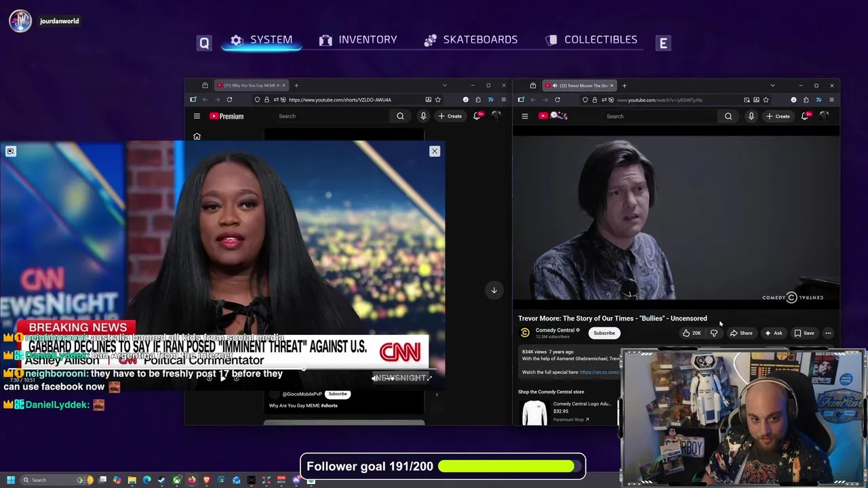
Task: Switch to the COLLECTIBLES tab
Action: (591, 40)
